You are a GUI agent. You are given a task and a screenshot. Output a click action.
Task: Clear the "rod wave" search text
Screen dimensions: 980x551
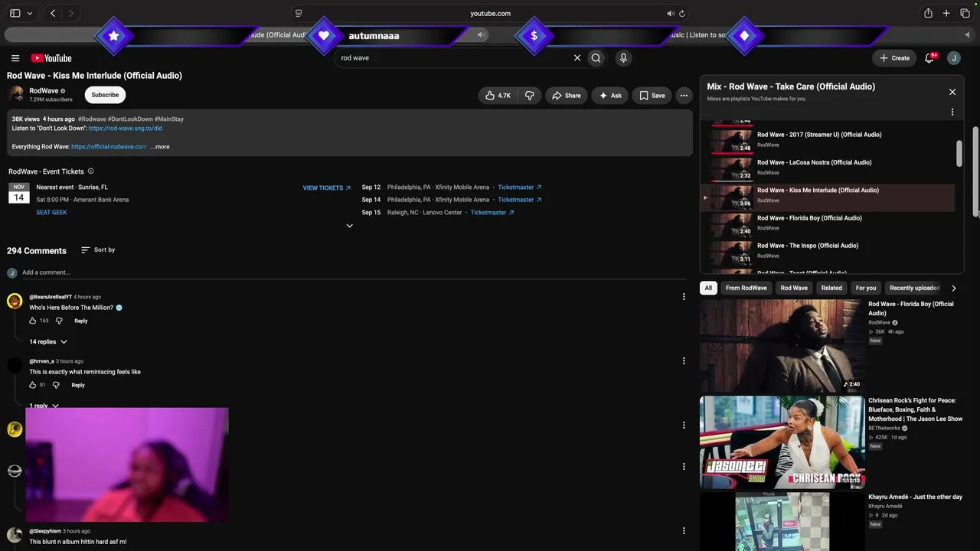coord(577,58)
